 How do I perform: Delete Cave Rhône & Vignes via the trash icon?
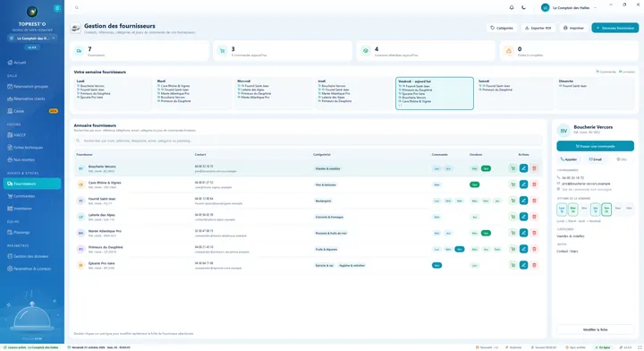(x=534, y=184)
